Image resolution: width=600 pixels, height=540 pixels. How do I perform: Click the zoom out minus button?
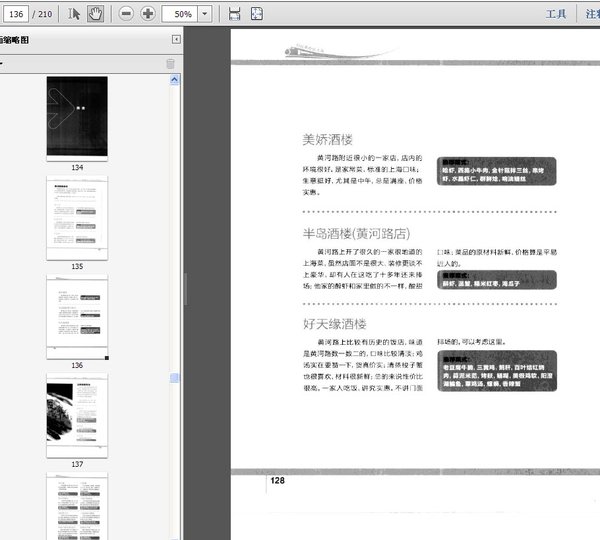tap(125, 14)
